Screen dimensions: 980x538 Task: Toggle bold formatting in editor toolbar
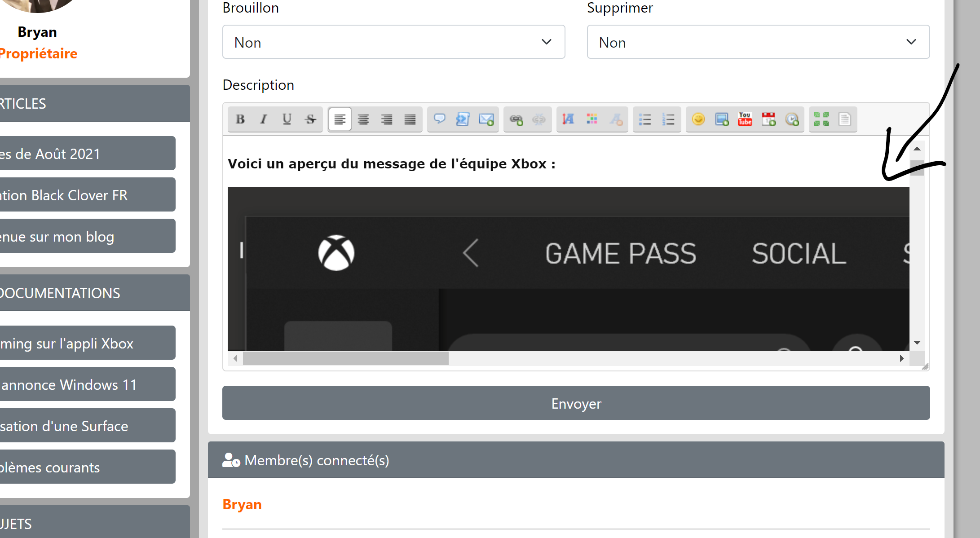pos(240,119)
